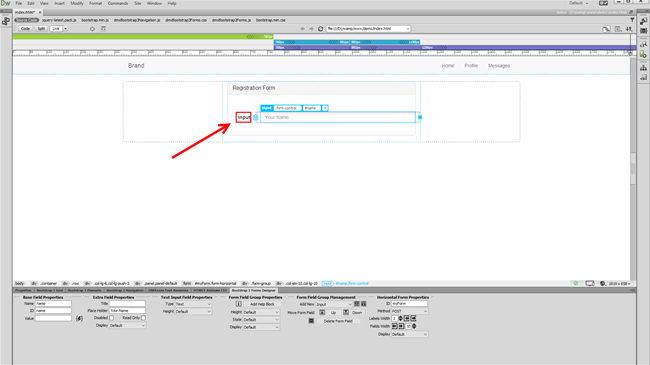Screen dimensions: 650x365
Task: Click the dynamic value lightning icon beside Value field
Action: [x=79, y=319]
